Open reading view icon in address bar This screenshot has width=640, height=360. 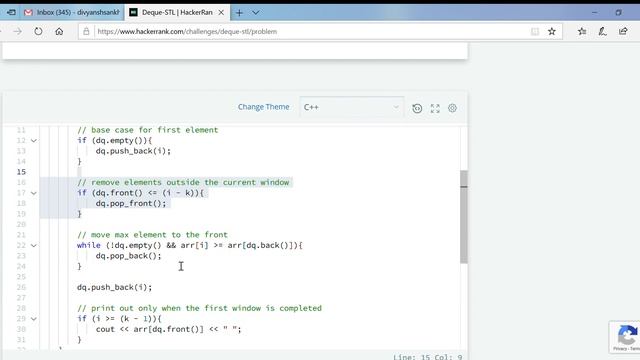[535, 31]
